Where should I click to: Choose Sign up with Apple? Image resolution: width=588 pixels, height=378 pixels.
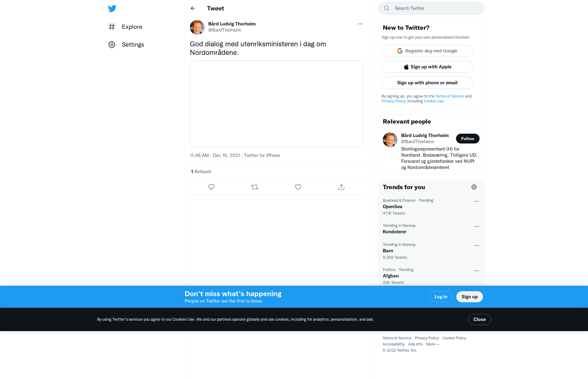(x=428, y=67)
